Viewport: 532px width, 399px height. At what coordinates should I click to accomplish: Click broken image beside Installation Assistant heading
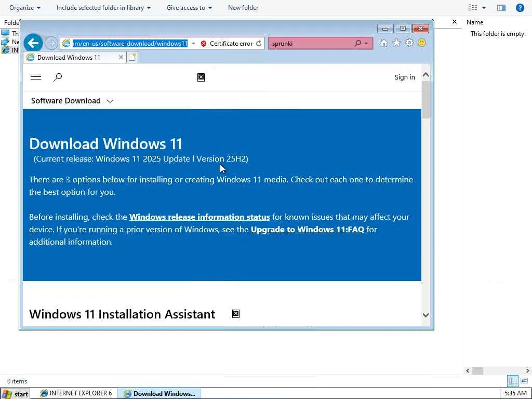236,314
